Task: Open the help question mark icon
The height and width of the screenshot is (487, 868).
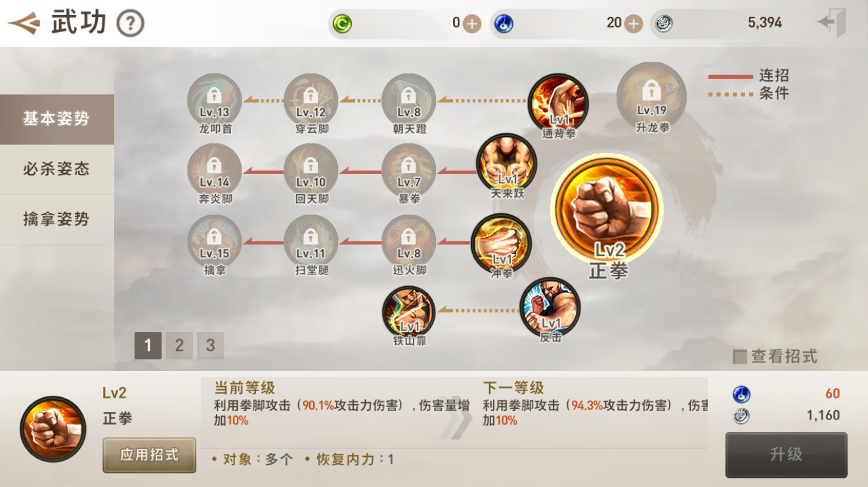Action: click(x=130, y=24)
